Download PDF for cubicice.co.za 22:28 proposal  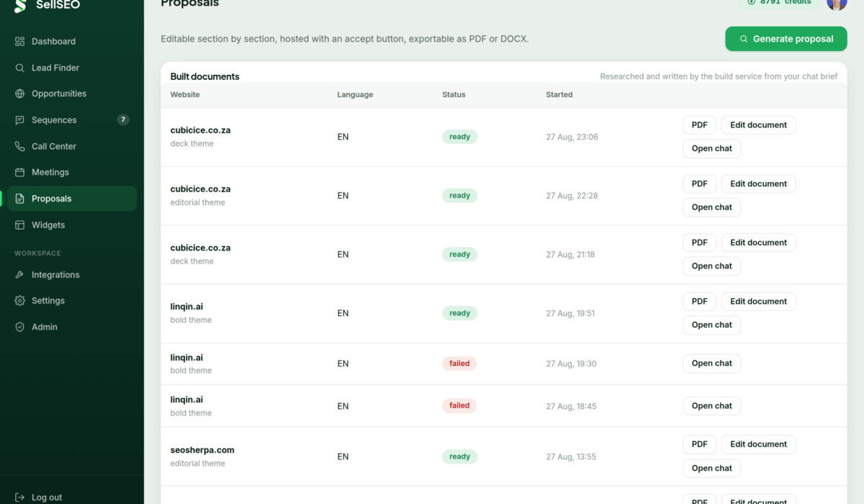(699, 184)
